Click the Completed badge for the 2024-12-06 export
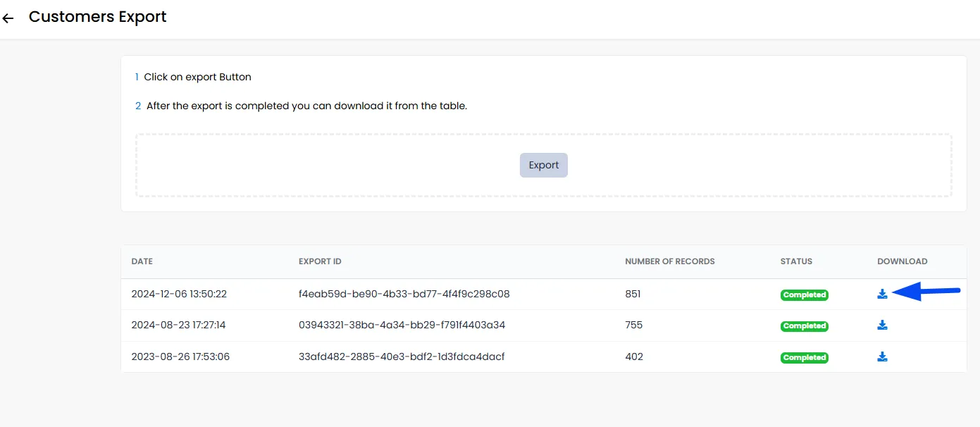Viewport: 980px width, 427px height. pyautogui.click(x=805, y=295)
